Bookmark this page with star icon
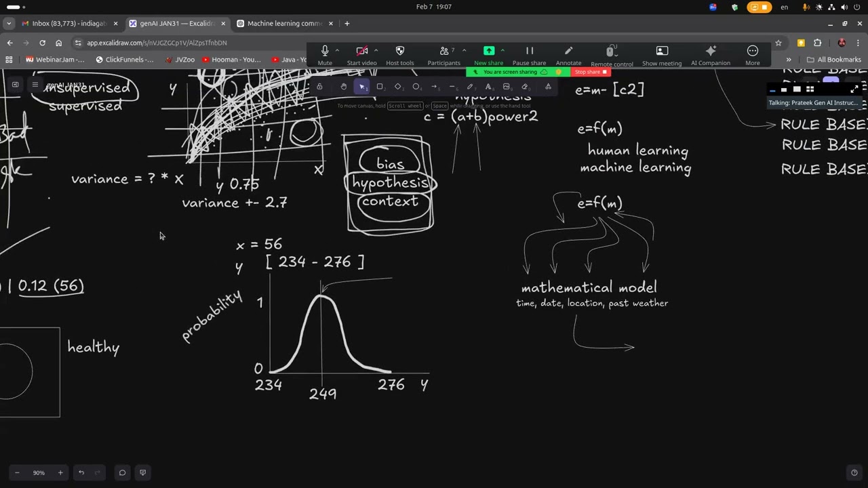The width and height of the screenshot is (868, 488). point(778,43)
